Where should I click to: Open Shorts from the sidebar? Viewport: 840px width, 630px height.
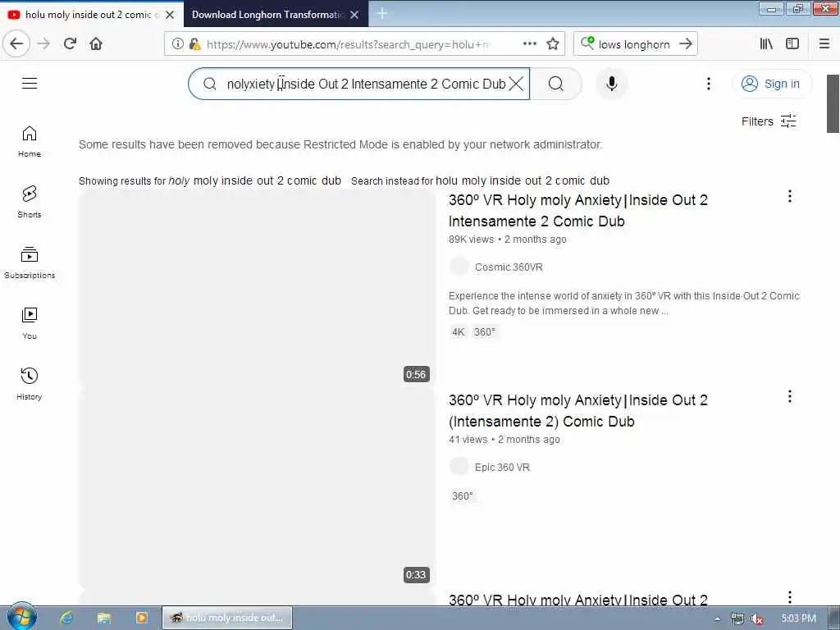(x=30, y=202)
